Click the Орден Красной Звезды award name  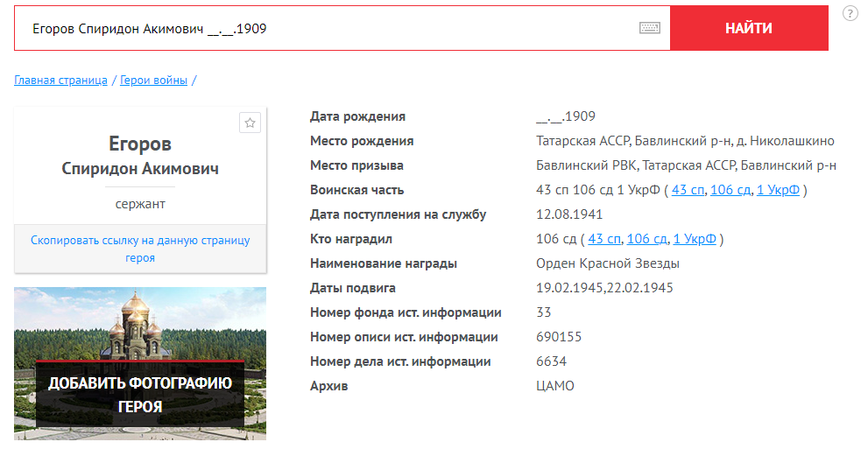point(607,263)
